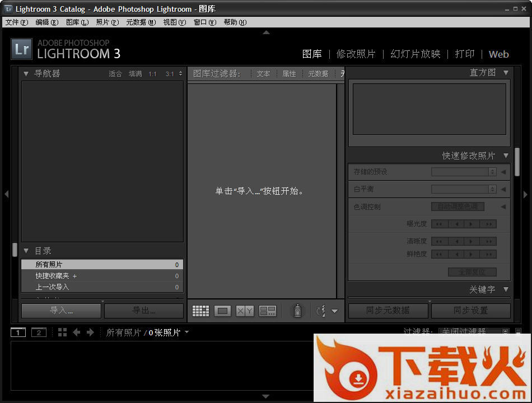Decrease 鲜艳度 by small step (single left arrow)

(x=456, y=254)
